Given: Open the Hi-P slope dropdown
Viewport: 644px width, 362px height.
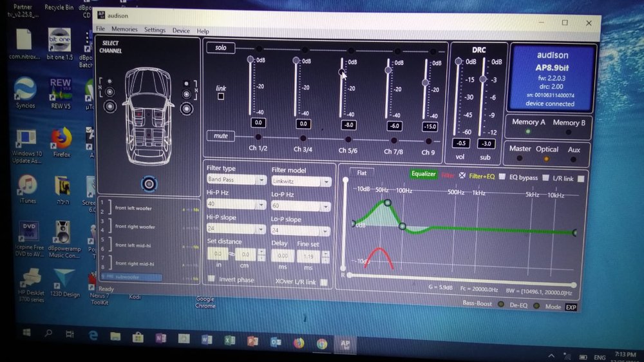Looking at the screenshot, I should click(x=236, y=229).
